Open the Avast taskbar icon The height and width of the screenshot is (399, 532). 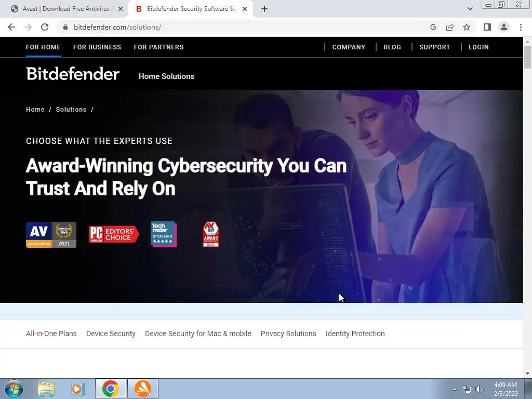(x=143, y=389)
